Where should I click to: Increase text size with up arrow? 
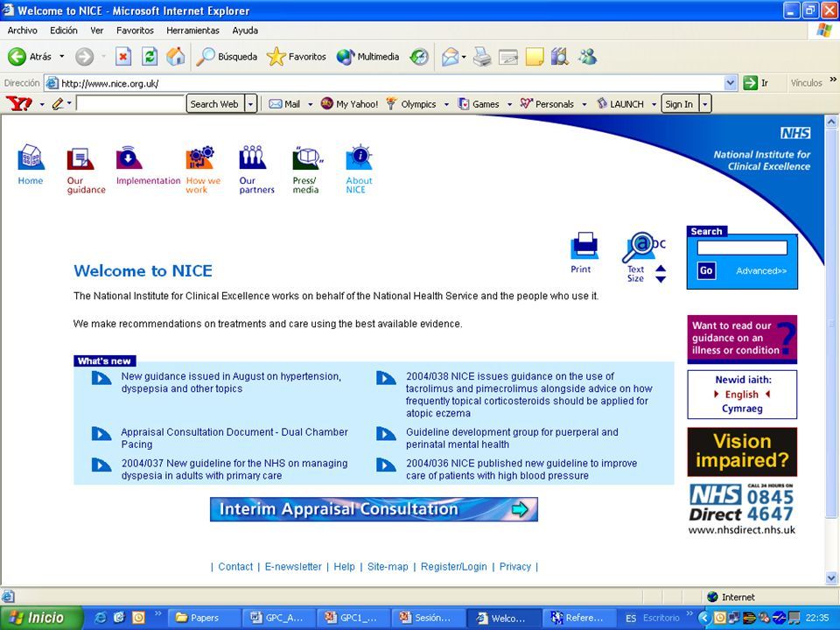(661, 269)
